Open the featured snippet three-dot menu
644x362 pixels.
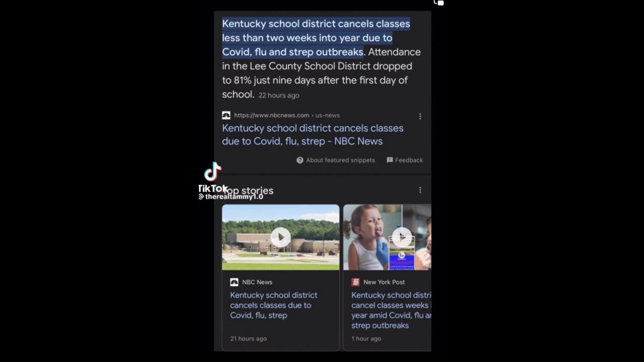420,116
